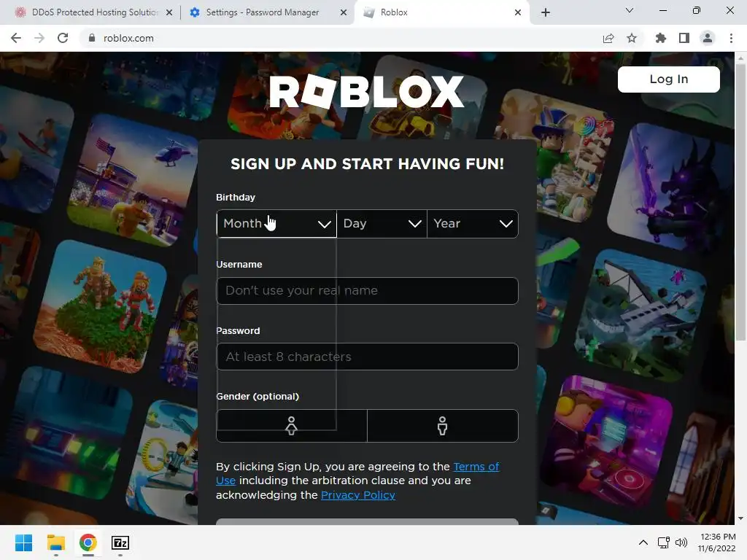Open the network status tray icon
This screenshot has height=560, width=747.
tap(664, 542)
